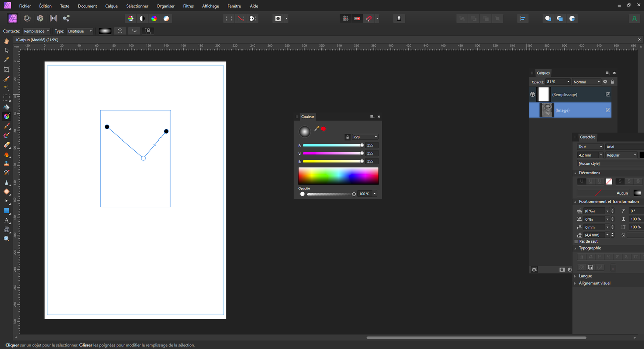The height and width of the screenshot is (349, 644).
Task: Select the Gradient tool in the toolbox
Action: (7, 116)
